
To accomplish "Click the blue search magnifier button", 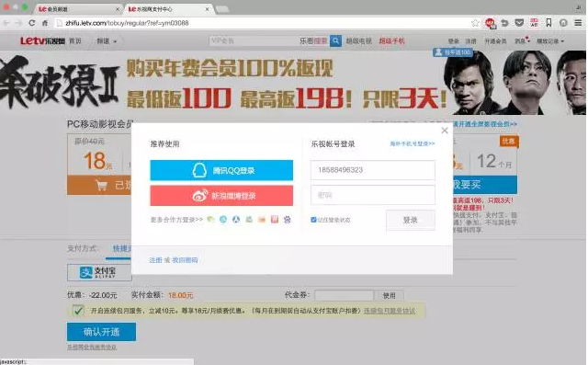I will click(x=335, y=40).
